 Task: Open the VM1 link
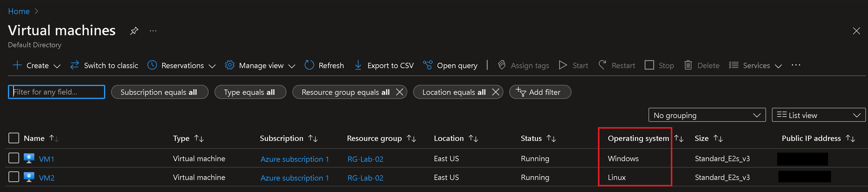click(x=46, y=159)
